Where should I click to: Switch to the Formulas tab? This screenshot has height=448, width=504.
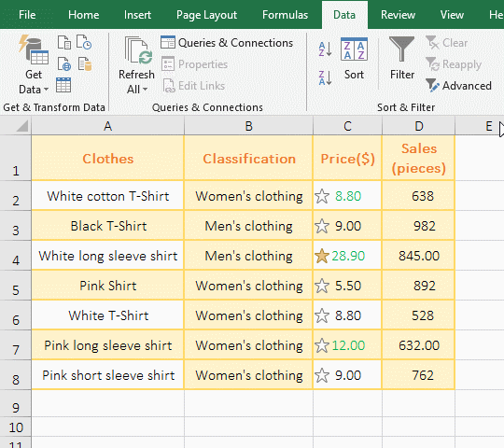point(285,15)
